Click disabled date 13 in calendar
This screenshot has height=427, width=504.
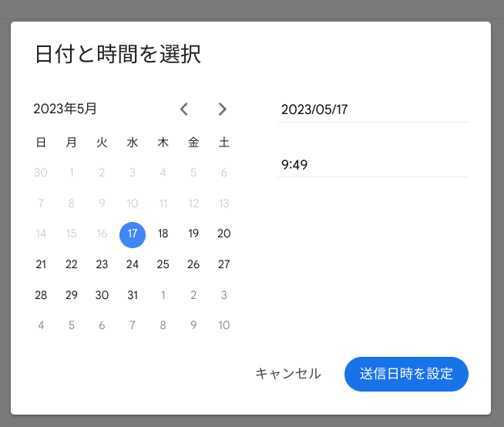(224, 203)
